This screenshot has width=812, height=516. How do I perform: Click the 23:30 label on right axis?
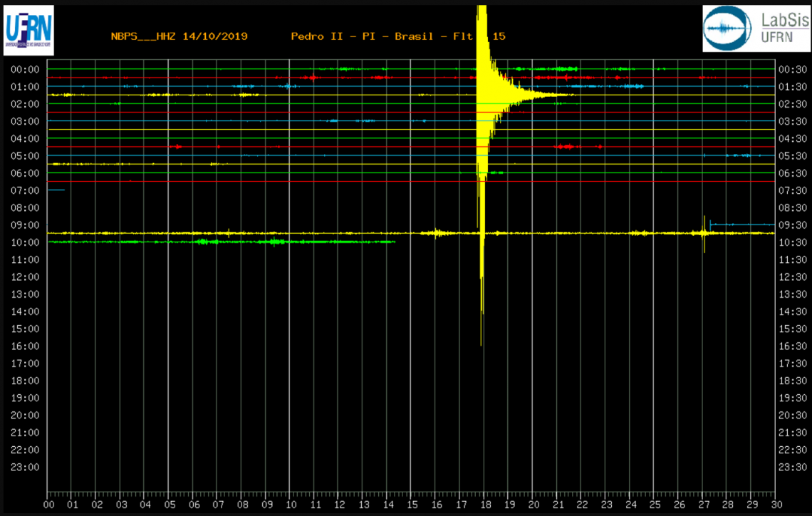(792, 468)
